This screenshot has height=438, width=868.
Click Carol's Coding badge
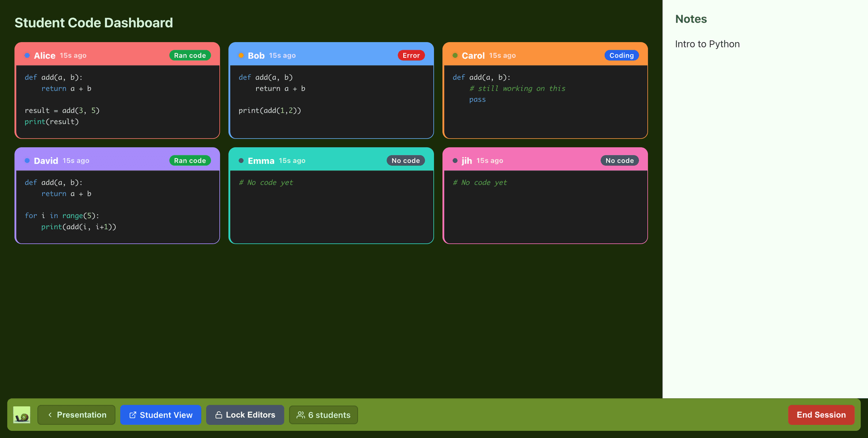tap(622, 55)
